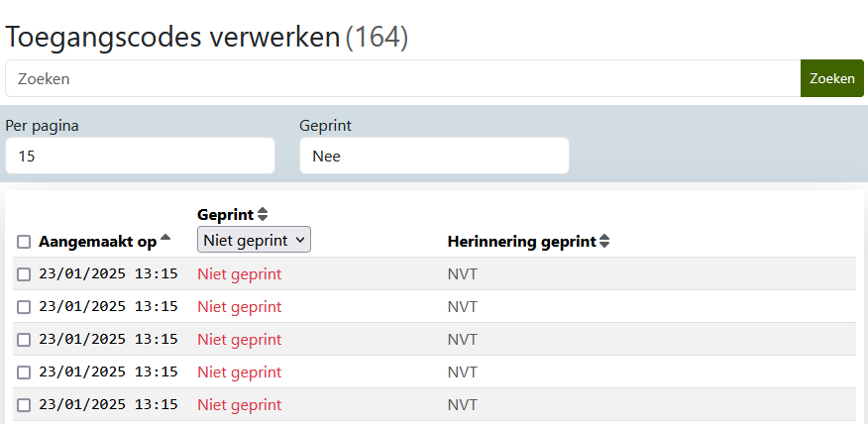Screen dimensions: 868x424
Task: Check the fifth row's checkbox
Action: pyautogui.click(x=24, y=405)
